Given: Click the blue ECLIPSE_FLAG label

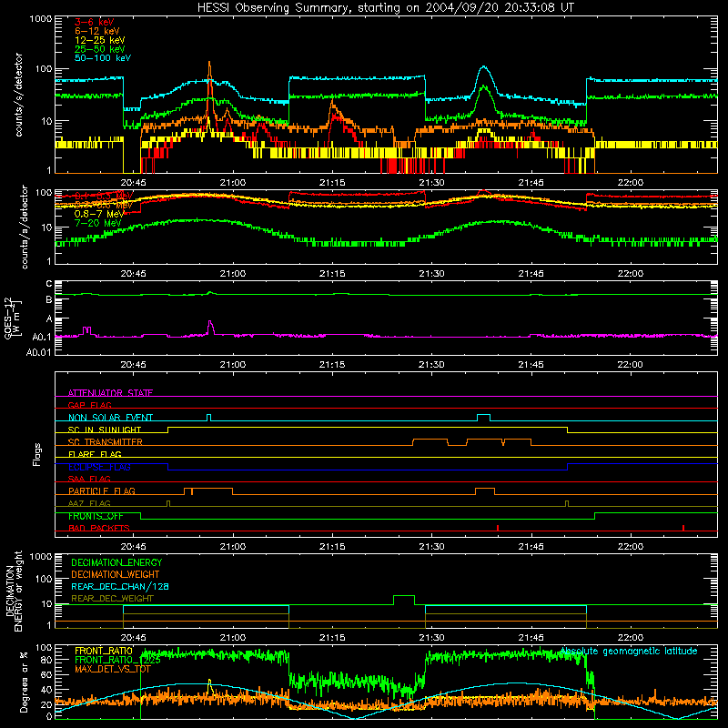Looking at the screenshot, I should (99, 467).
